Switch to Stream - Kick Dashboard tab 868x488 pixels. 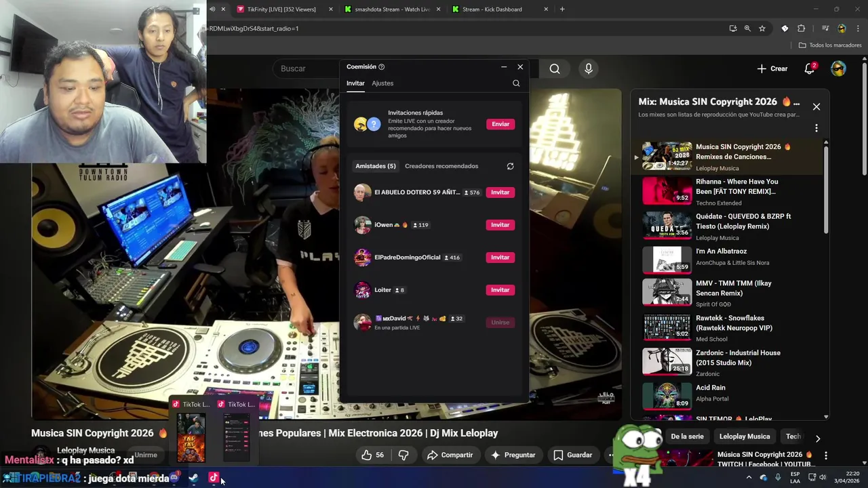[499, 9]
